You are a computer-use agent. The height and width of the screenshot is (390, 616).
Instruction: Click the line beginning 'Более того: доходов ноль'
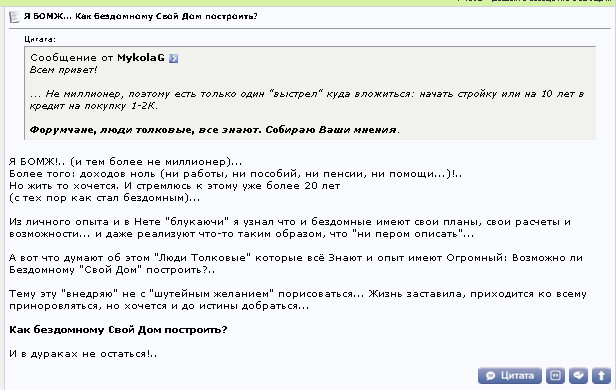click(x=235, y=174)
